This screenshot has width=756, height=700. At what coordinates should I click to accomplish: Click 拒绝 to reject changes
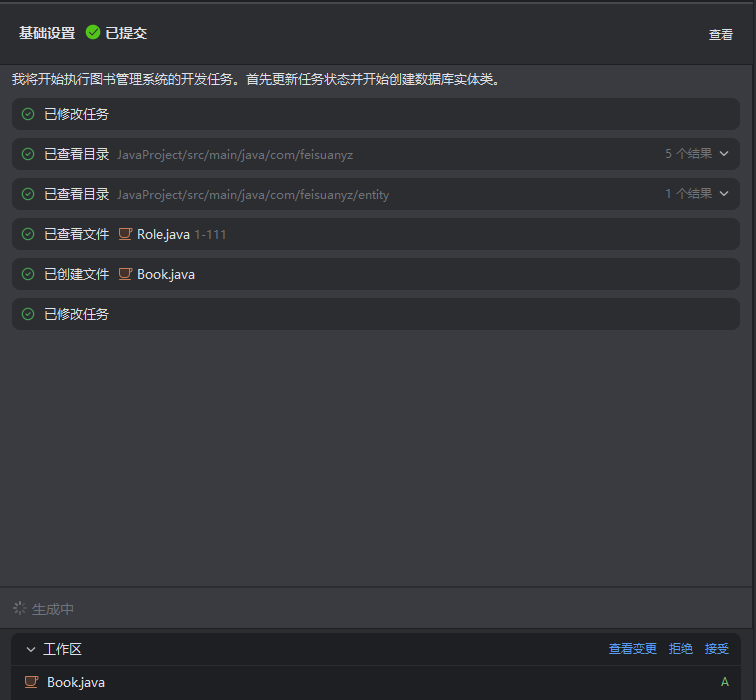coord(681,649)
